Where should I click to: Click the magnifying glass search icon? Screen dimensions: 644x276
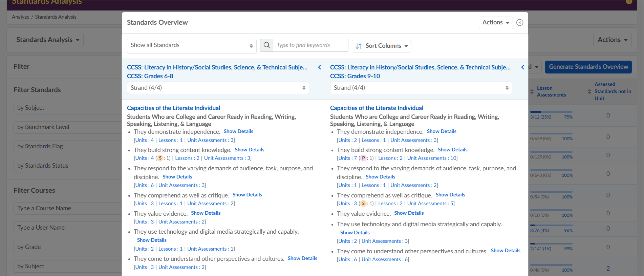click(x=266, y=45)
